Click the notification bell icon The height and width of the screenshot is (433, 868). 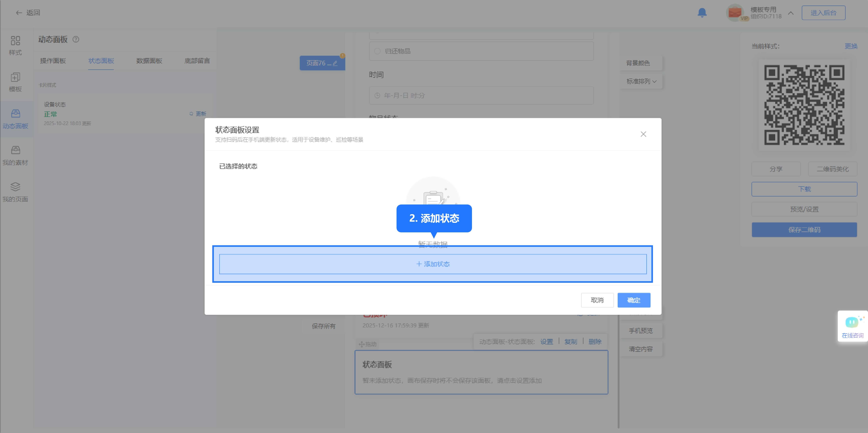pos(702,13)
